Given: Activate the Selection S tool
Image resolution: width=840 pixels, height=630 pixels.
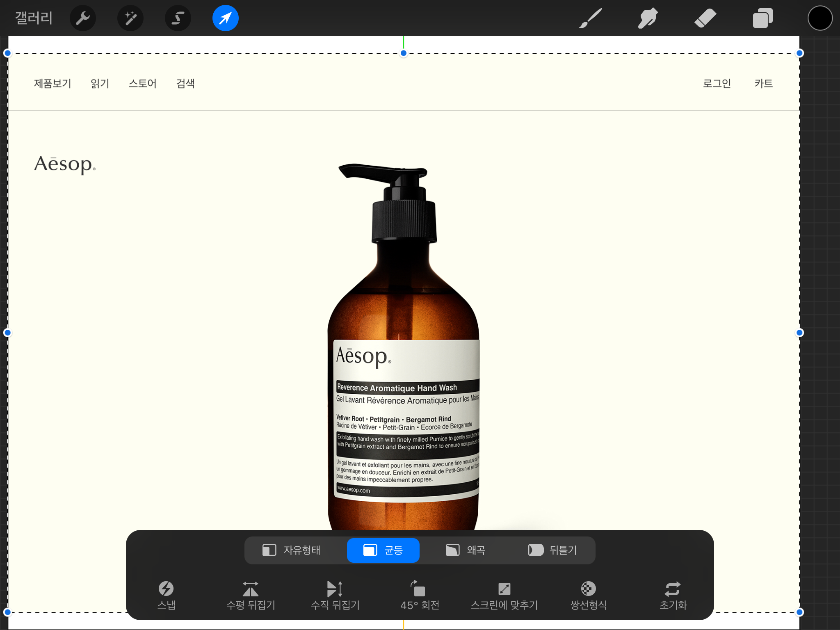Looking at the screenshot, I should [178, 18].
